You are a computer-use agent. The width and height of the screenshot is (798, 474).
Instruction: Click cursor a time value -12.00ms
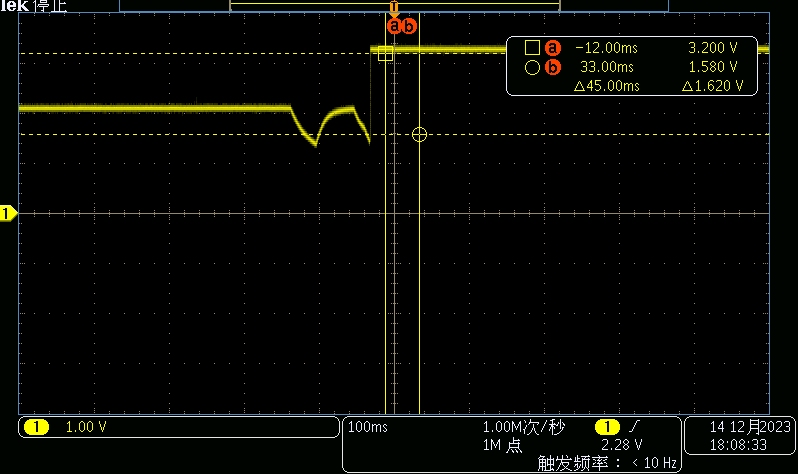point(606,48)
